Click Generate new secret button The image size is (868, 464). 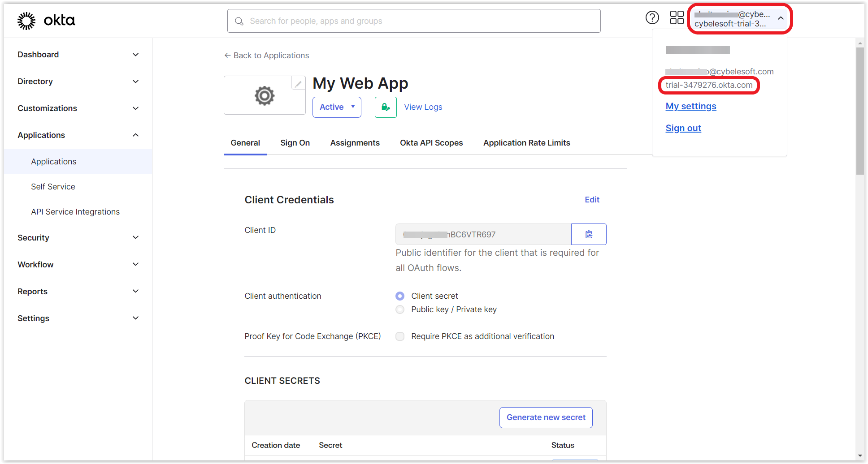546,417
